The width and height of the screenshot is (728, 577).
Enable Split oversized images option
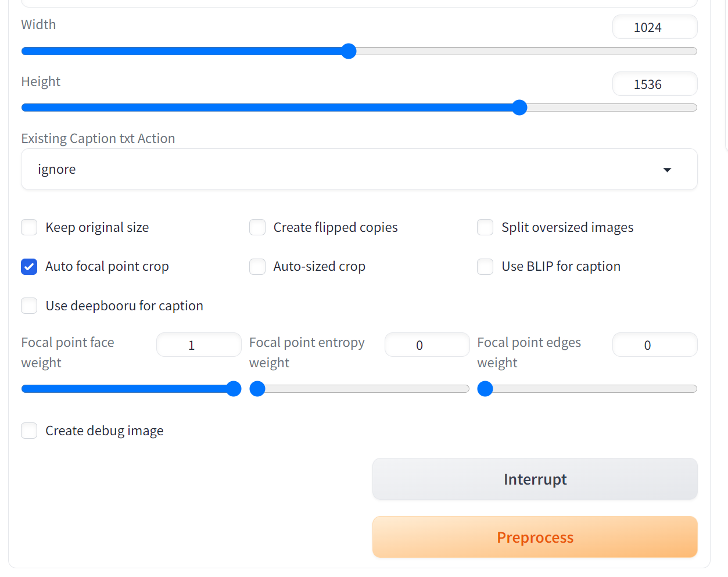(485, 227)
